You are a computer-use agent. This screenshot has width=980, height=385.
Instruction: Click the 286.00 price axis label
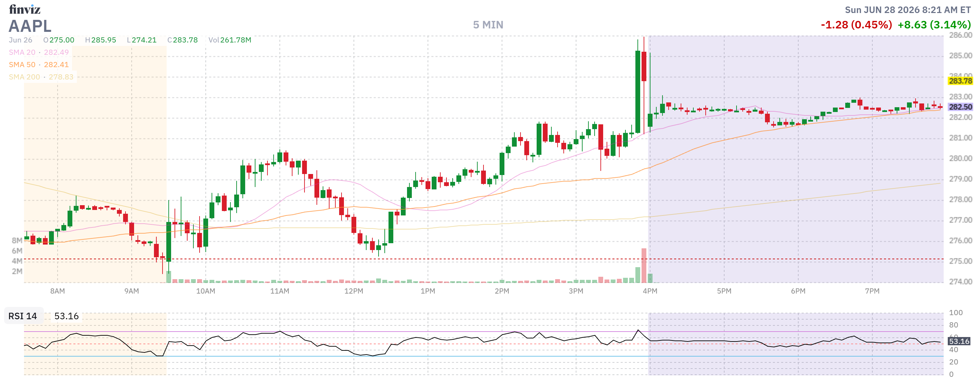960,35
